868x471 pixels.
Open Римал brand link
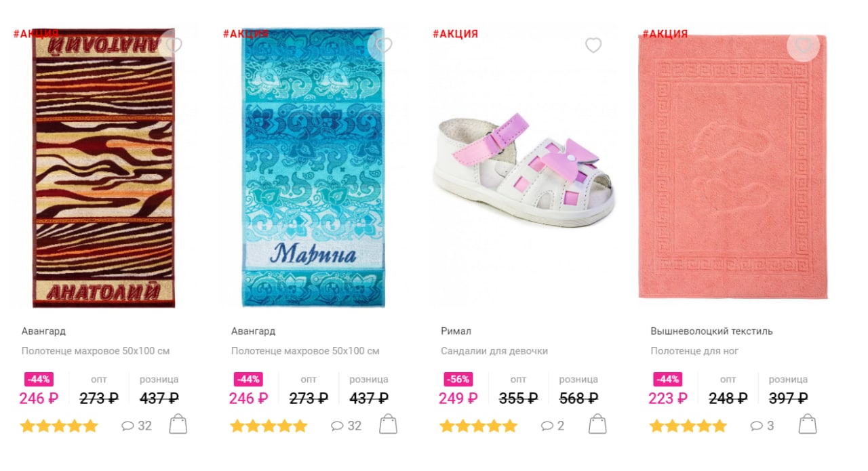click(456, 331)
